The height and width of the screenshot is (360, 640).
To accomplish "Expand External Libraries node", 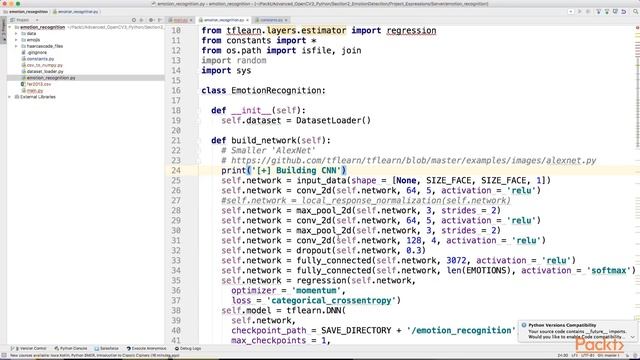I will coord(10,97).
